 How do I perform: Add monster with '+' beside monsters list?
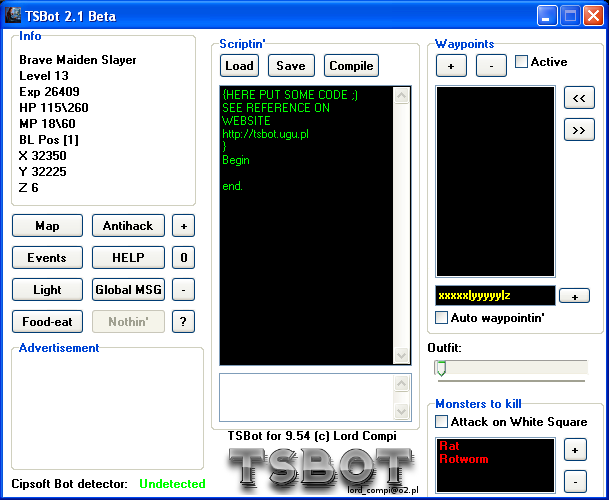(574, 449)
